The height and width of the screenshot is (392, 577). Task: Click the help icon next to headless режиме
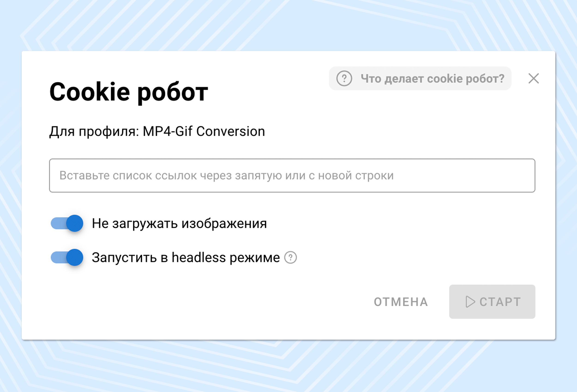pyautogui.click(x=290, y=257)
